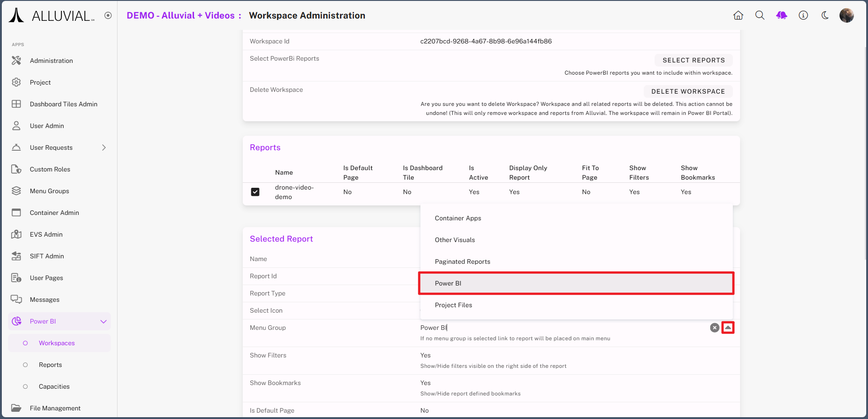Screen dimensions: 868x419
Task: Select the Capacities sidebar sub-item
Action: [x=59, y=386]
